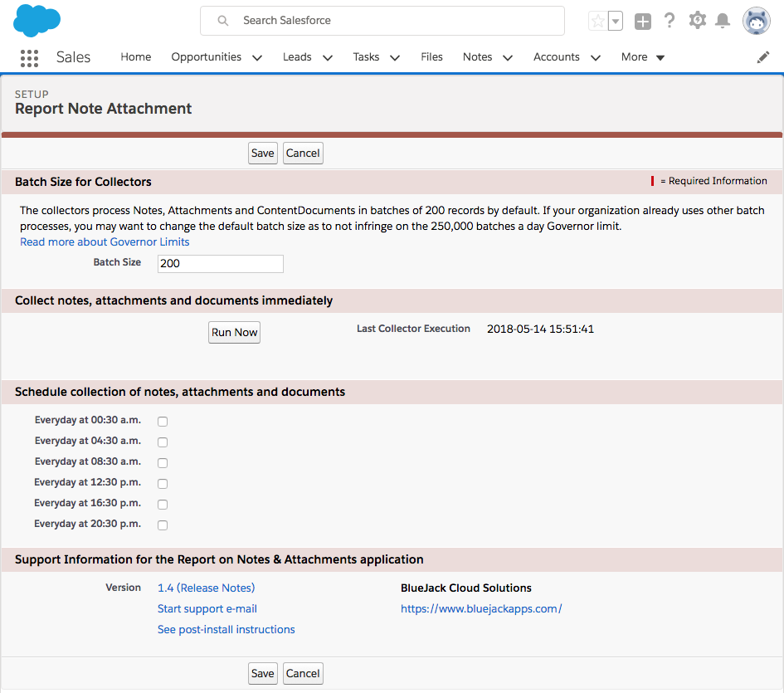Expand the Notes chevron menu
Image resolution: width=784 pixels, height=693 pixels.
click(x=508, y=58)
